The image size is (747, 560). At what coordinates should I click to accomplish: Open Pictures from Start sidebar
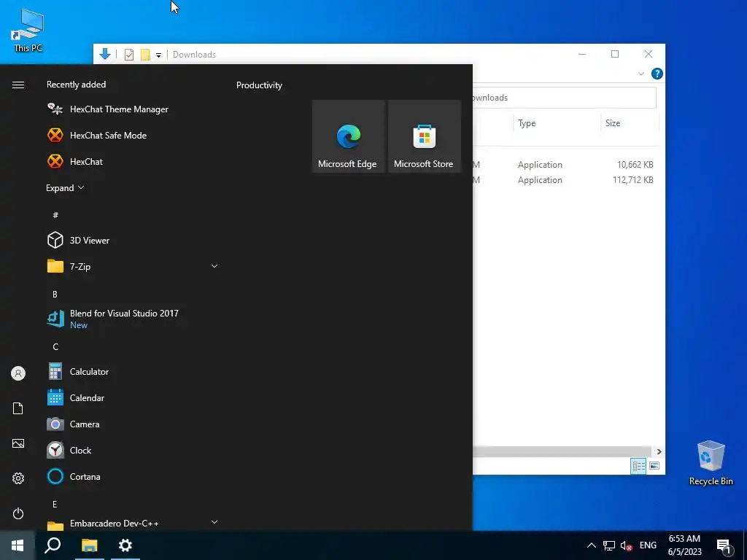coord(18,444)
